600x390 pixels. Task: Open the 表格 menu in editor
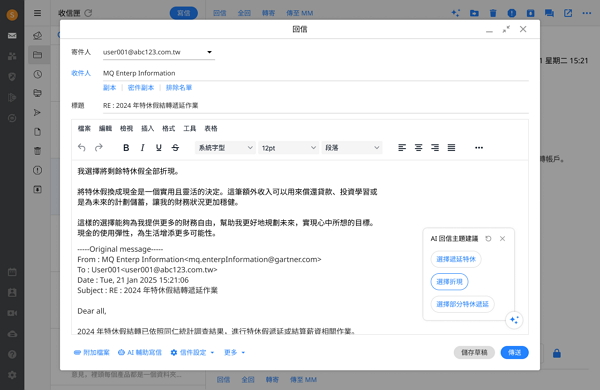(211, 129)
